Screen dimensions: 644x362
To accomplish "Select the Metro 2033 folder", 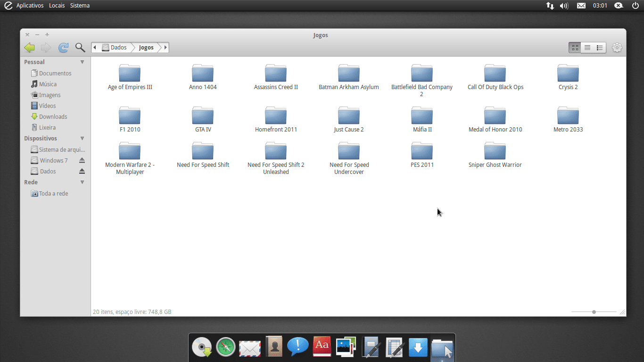I will [x=568, y=120].
